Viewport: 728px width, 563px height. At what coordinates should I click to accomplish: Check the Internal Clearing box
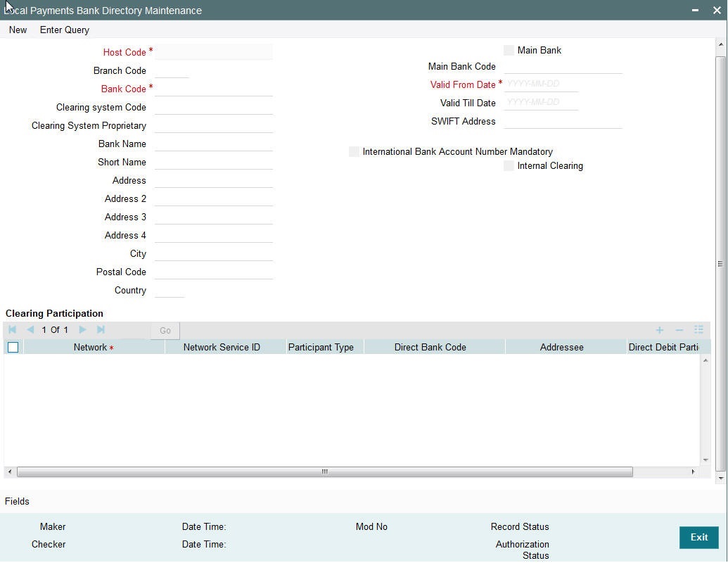(509, 165)
